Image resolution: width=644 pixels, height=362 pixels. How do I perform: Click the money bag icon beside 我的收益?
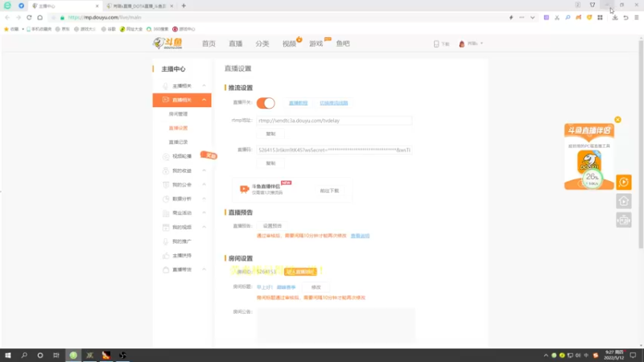166,171
